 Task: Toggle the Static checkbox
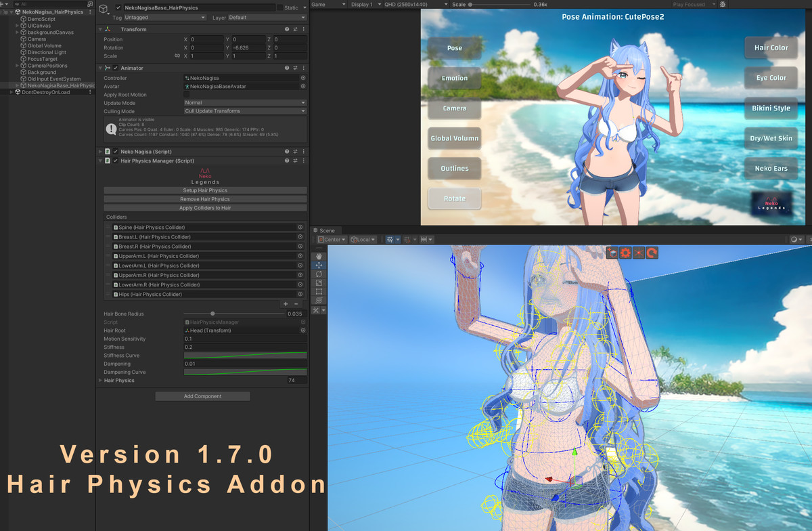point(280,7)
